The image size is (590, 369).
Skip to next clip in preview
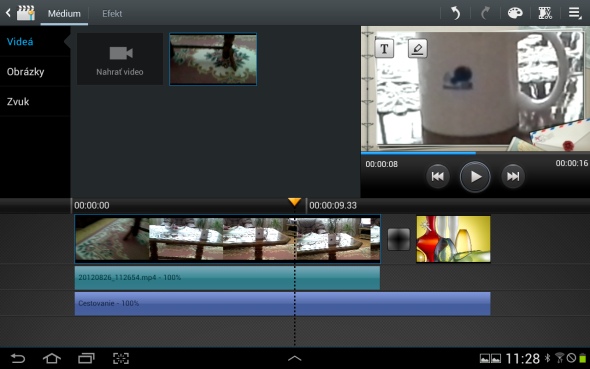click(513, 176)
